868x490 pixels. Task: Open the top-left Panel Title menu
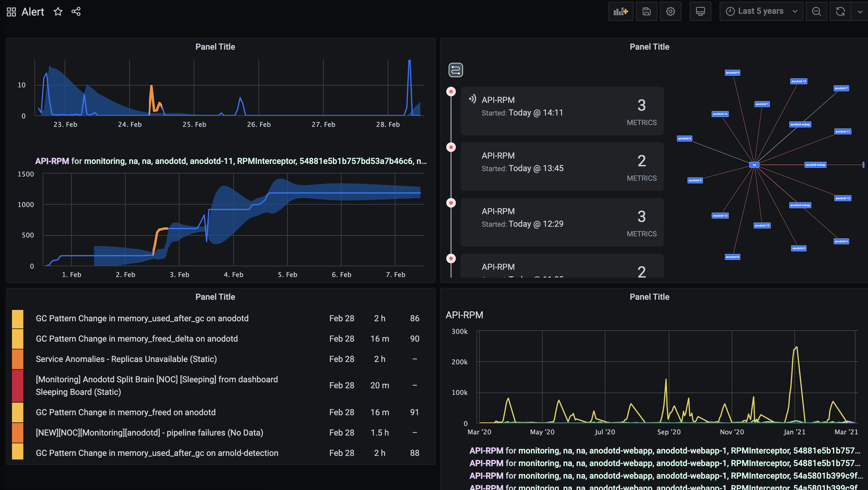point(215,46)
